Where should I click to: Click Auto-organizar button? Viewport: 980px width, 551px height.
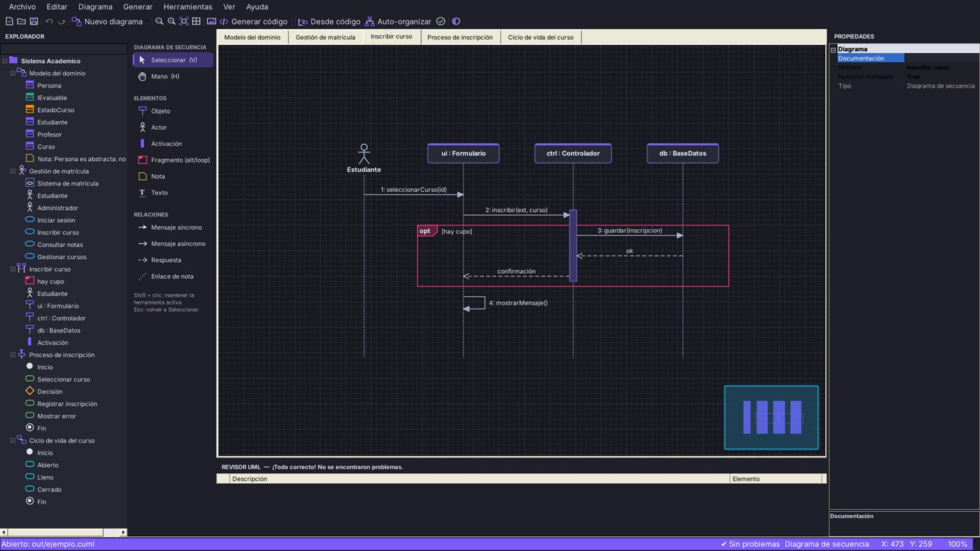pos(398,22)
